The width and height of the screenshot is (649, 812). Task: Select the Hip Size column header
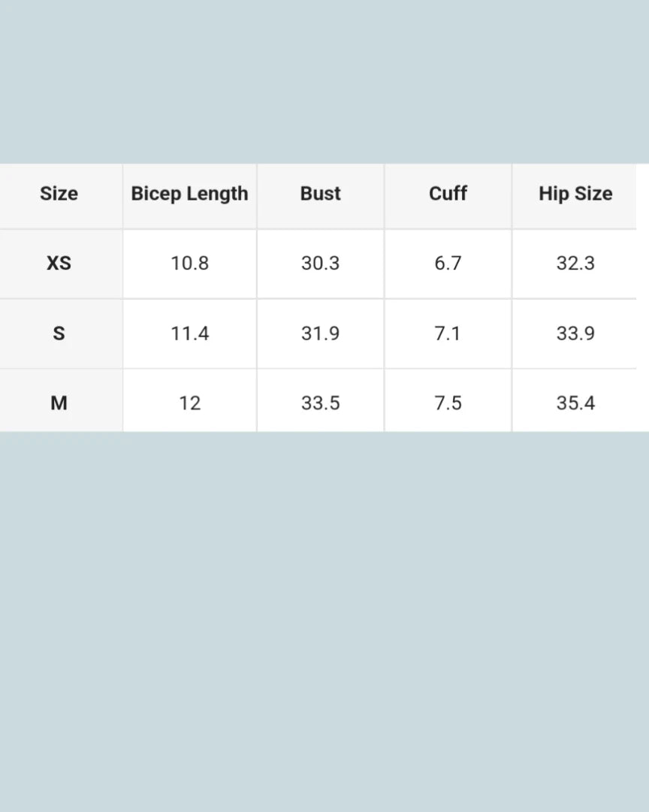tap(575, 194)
